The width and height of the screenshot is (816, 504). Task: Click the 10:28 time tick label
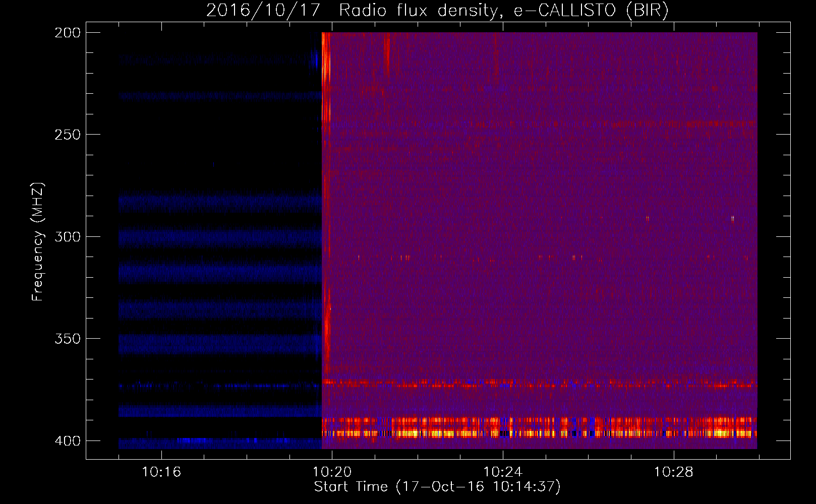(674, 472)
